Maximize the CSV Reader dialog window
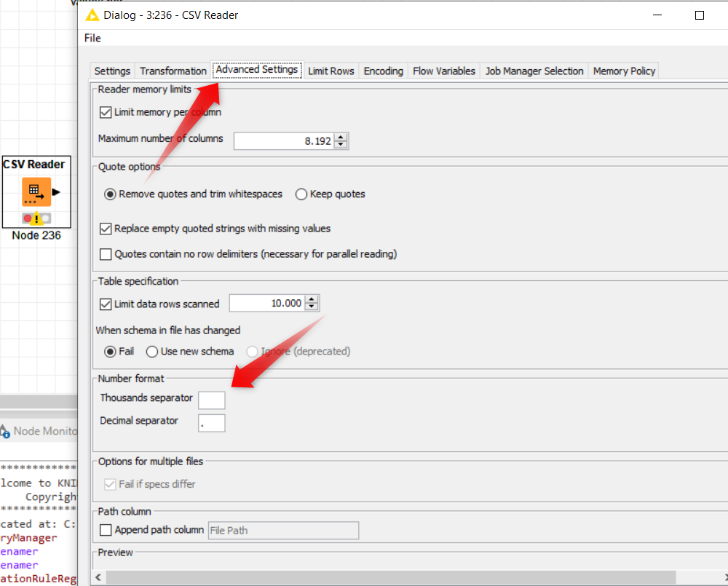The width and height of the screenshot is (728, 586). click(700, 15)
